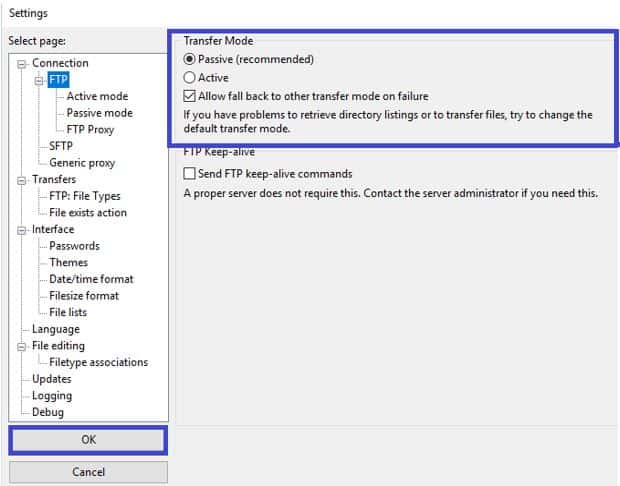
Task: Click Cancel to discard changes
Action: 88,472
